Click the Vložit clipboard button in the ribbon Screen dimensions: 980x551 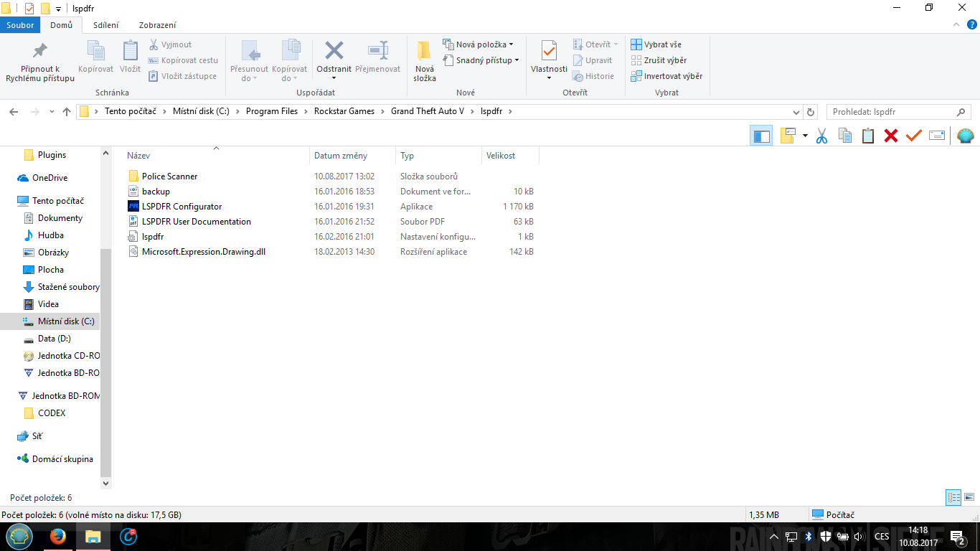[x=130, y=57]
